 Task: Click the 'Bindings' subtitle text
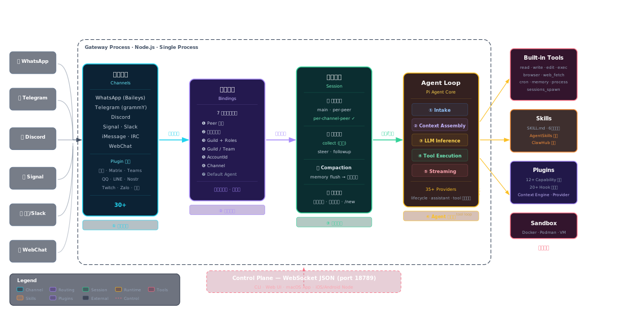[227, 98]
